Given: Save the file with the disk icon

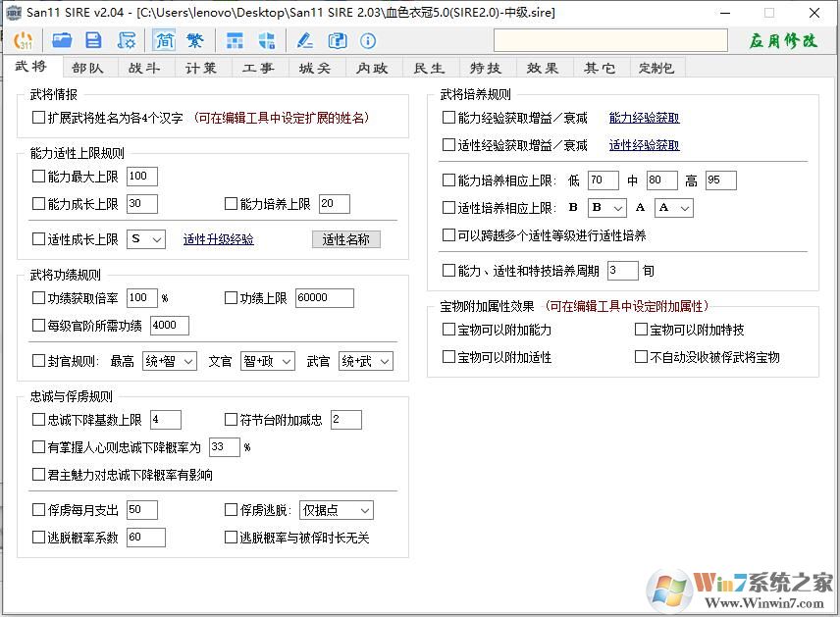Looking at the screenshot, I should [93, 40].
